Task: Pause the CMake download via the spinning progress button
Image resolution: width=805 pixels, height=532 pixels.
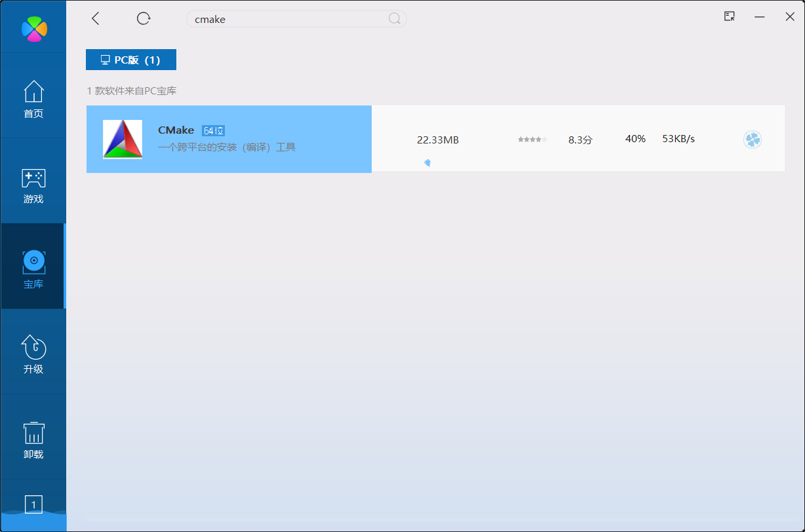Action: coord(752,139)
